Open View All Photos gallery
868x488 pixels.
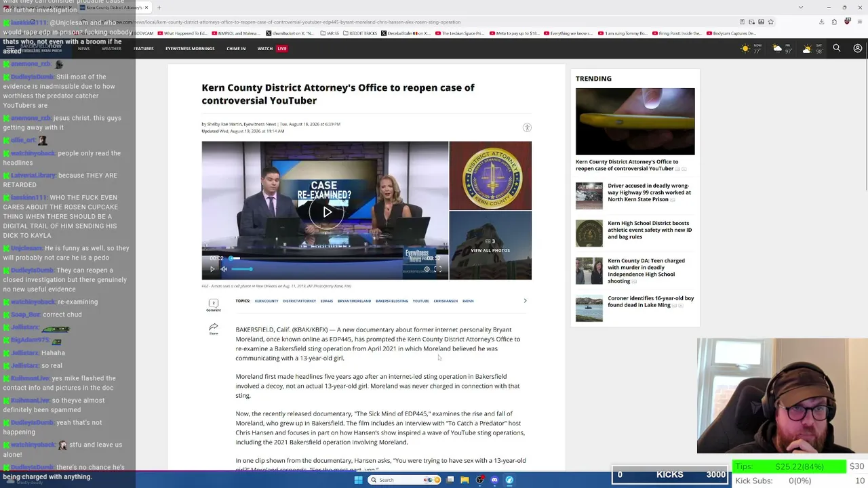(490, 245)
